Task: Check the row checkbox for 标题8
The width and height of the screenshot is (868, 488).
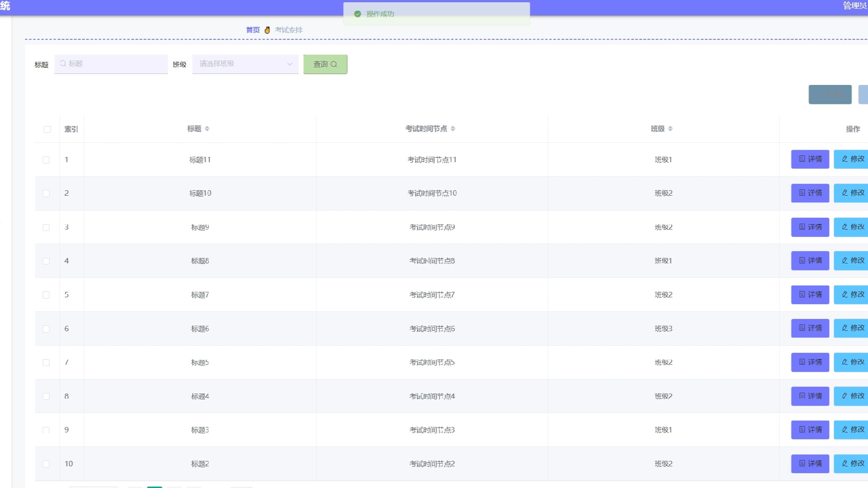Action: pos(46,261)
